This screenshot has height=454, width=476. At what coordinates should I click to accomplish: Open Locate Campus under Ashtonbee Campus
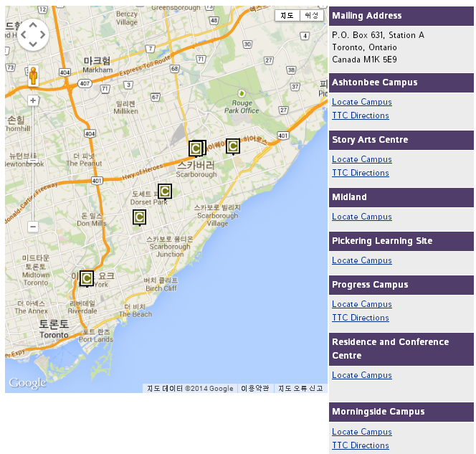click(x=361, y=102)
